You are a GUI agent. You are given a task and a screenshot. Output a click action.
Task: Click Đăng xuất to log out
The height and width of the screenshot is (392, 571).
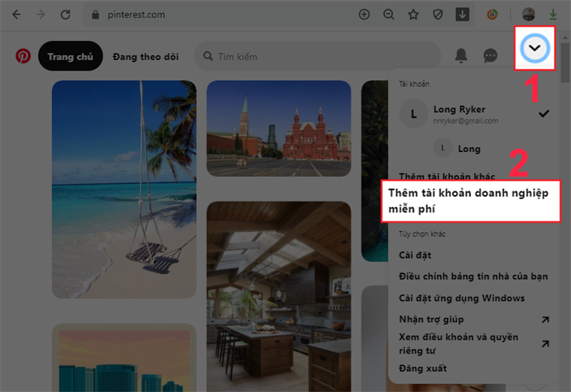pos(423,368)
